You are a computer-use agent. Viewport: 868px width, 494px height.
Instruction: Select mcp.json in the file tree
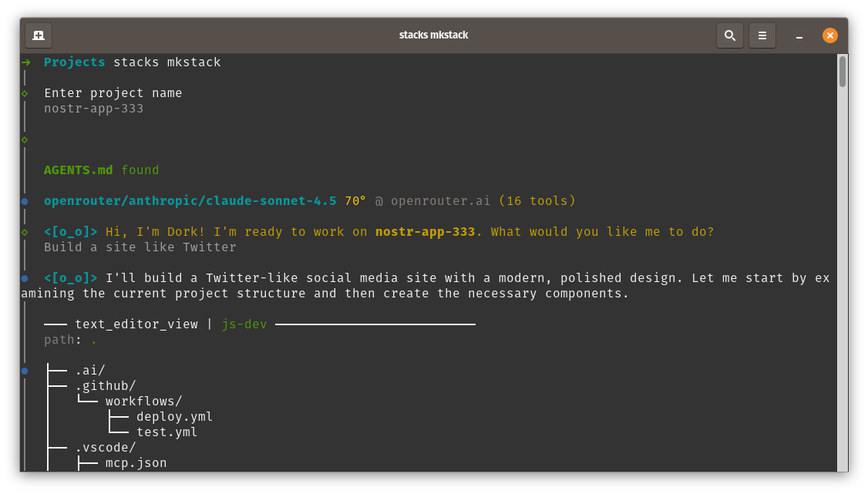(136, 462)
